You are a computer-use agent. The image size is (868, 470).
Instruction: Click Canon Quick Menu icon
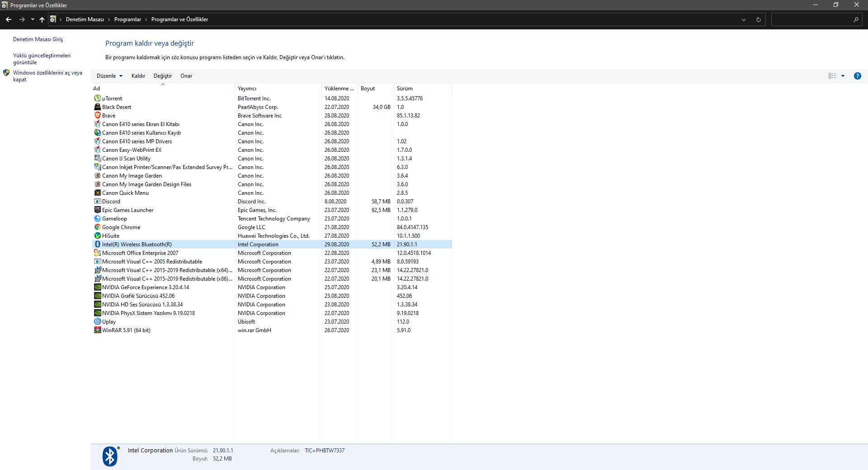97,193
